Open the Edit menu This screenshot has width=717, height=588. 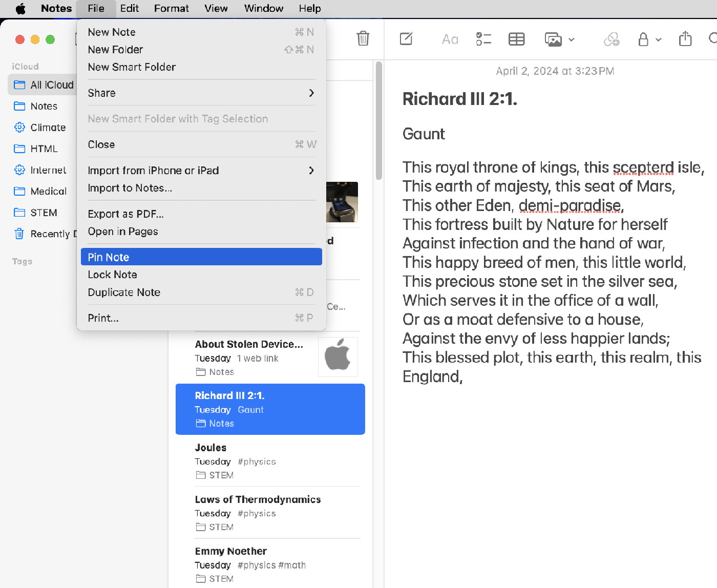tap(130, 8)
